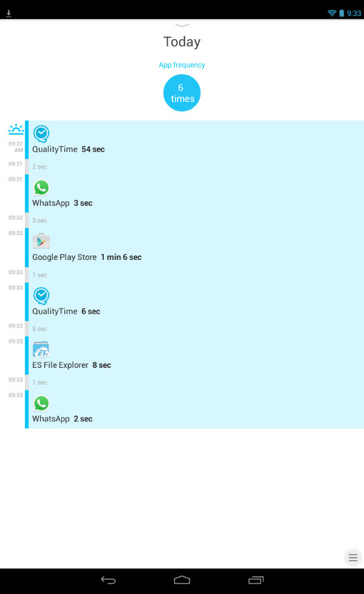This screenshot has height=594, width=364.
Task: Tap the download notification icon in status bar
Action: (9, 13)
